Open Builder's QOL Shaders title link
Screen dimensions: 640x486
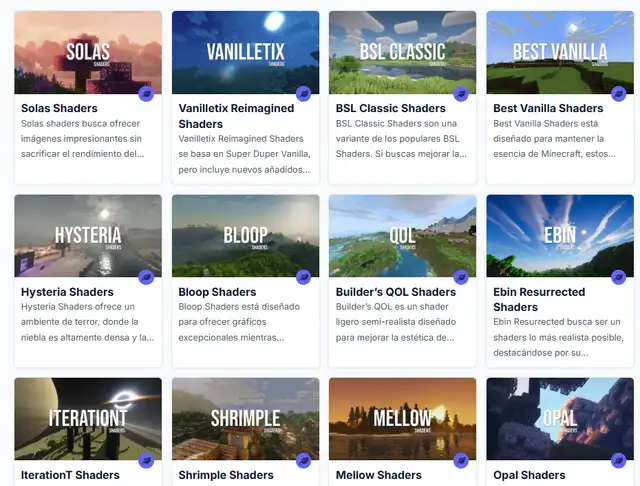396,292
